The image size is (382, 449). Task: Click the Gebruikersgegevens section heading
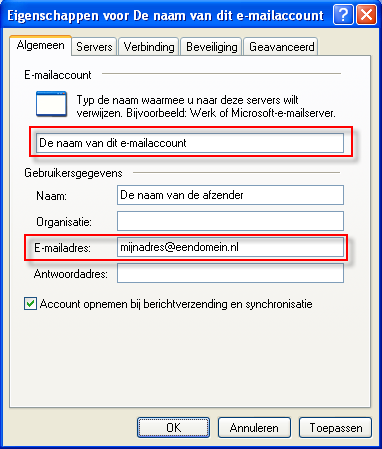tap(73, 173)
